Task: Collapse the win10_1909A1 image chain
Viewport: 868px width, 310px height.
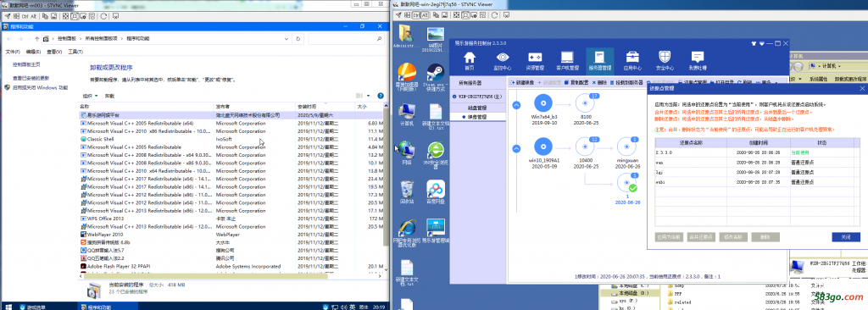Action: coord(516,147)
